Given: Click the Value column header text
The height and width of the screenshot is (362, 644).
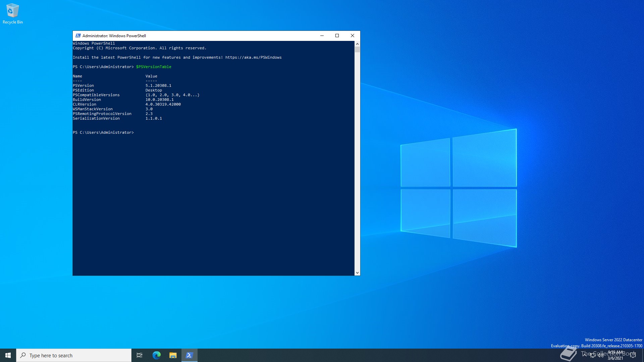Looking at the screenshot, I should (151, 76).
